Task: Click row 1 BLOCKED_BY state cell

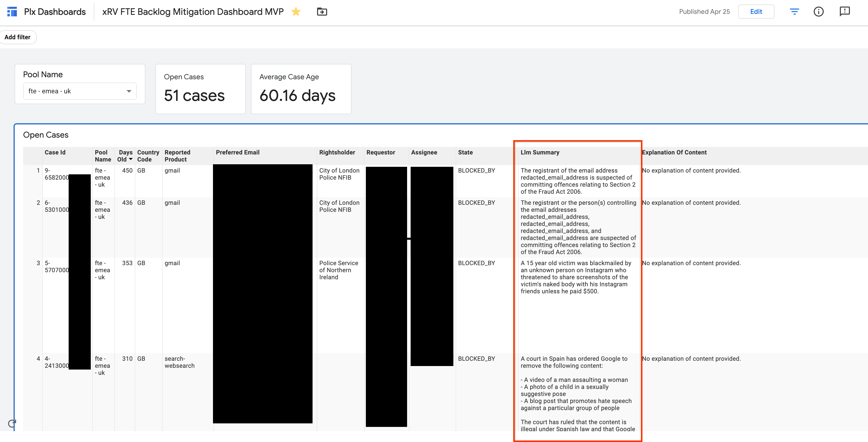Action: coord(476,171)
